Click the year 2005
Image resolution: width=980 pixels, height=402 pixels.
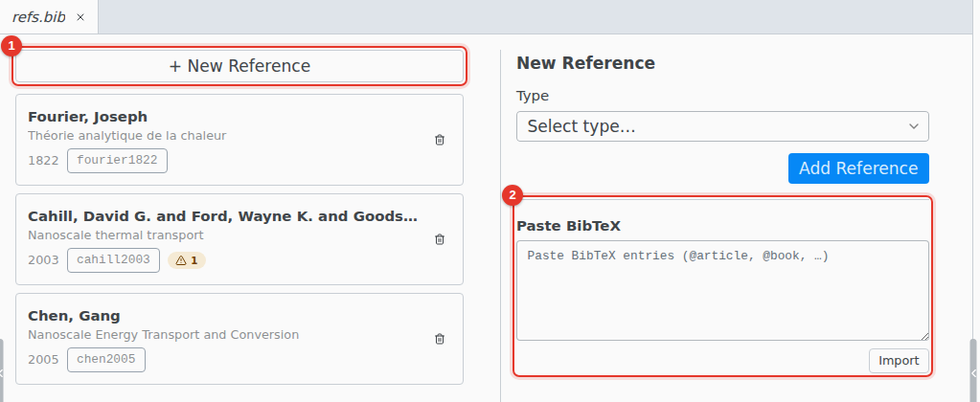coord(43,360)
